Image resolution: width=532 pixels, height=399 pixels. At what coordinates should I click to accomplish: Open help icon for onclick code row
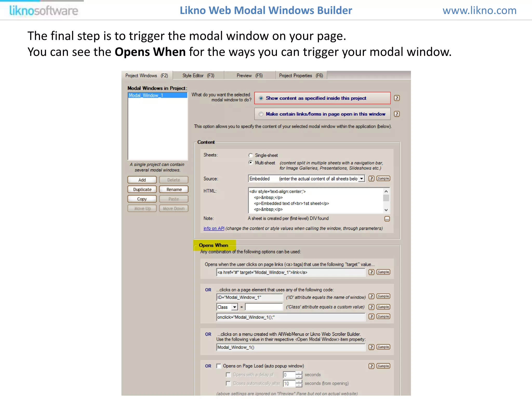point(371,316)
